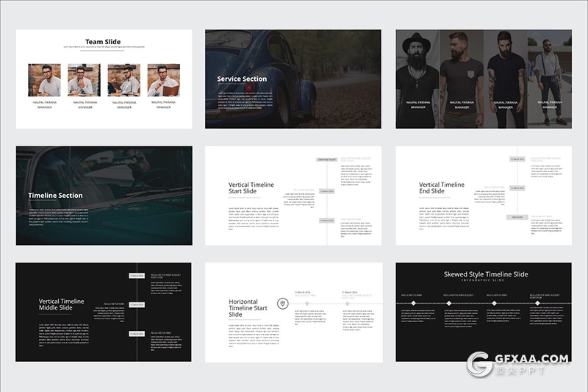Image resolution: width=588 pixels, height=392 pixels.
Task: Select last diamond marker on Skewed Style Timeline
Action: (x=537, y=303)
